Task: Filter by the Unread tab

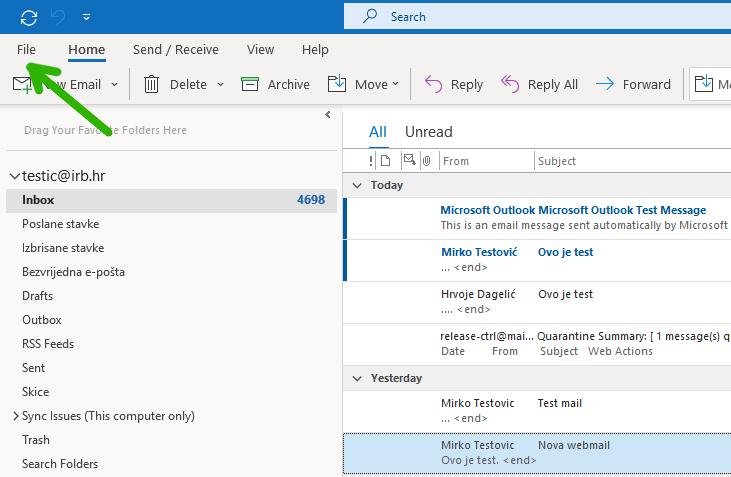Action: pyautogui.click(x=428, y=132)
